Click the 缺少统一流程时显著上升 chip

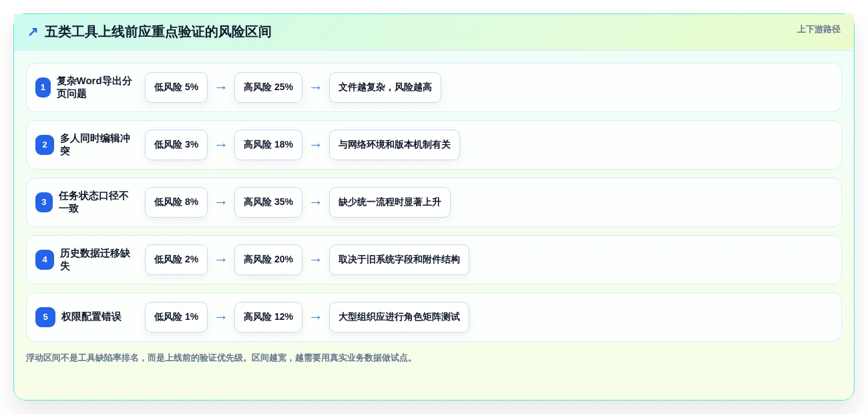(x=390, y=202)
